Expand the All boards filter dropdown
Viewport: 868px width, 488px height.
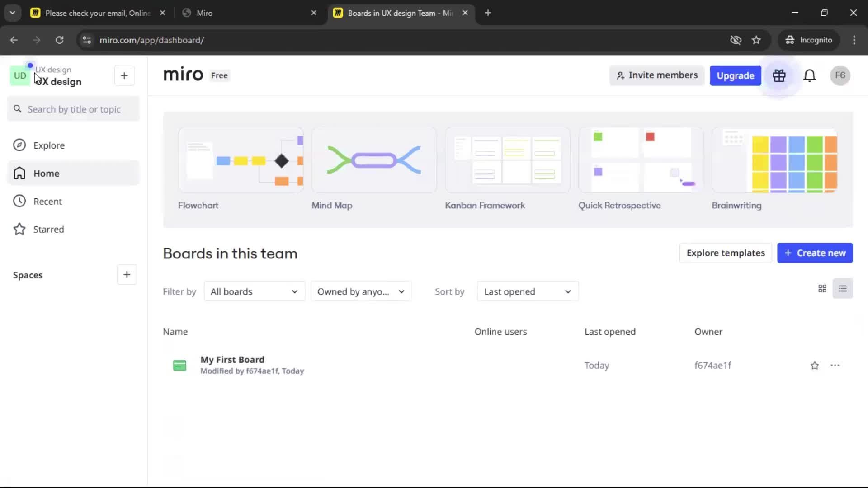pyautogui.click(x=255, y=291)
